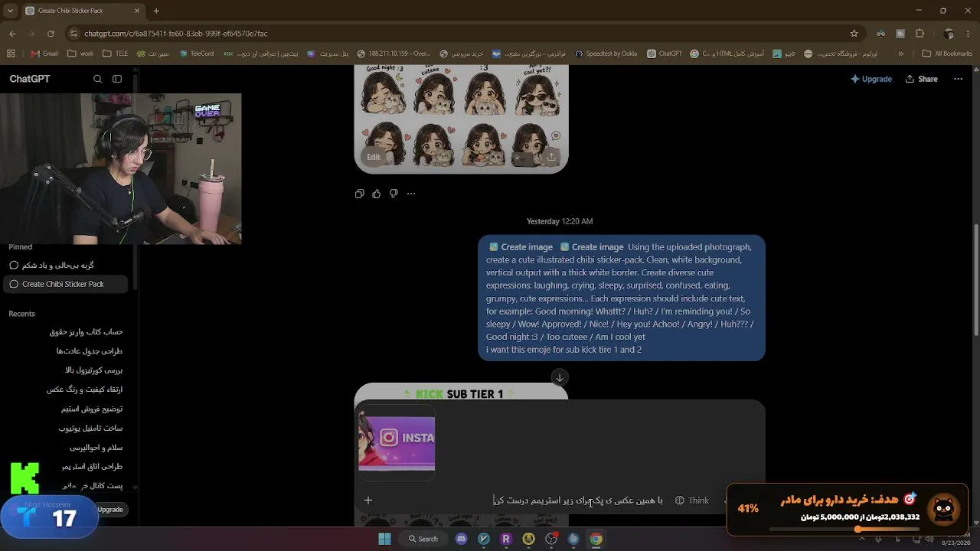Click the ChatGPT logo title in sidebar

(x=30, y=79)
